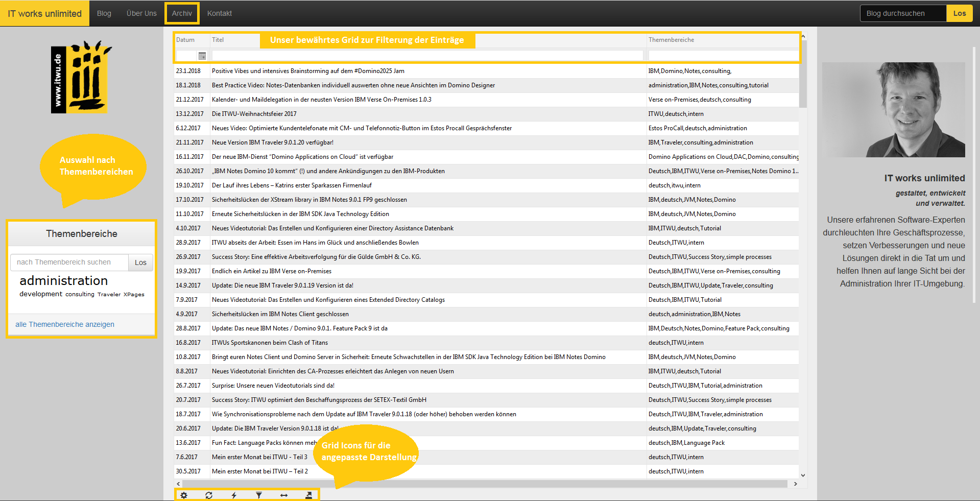
Task: Focus the Titel filter input field
Action: click(427, 55)
